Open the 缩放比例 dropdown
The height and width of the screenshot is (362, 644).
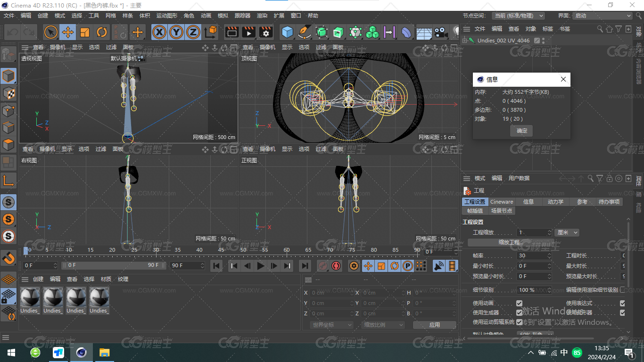(x=384, y=325)
